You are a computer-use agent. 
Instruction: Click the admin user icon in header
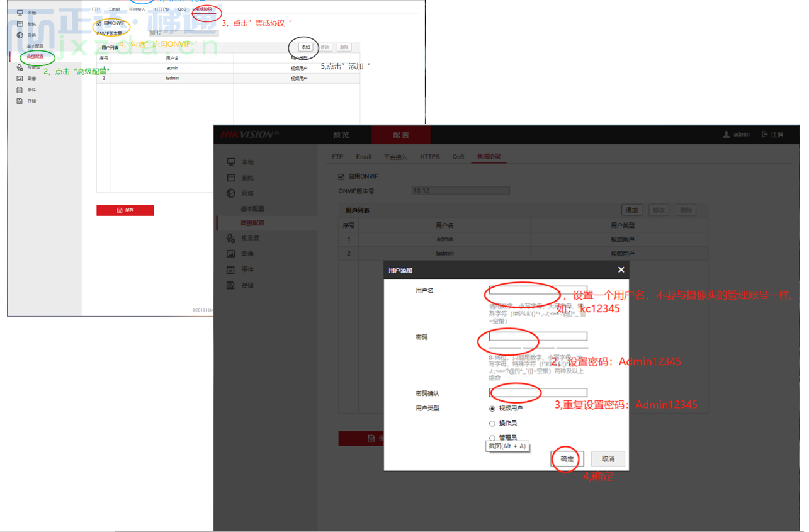(726, 135)
